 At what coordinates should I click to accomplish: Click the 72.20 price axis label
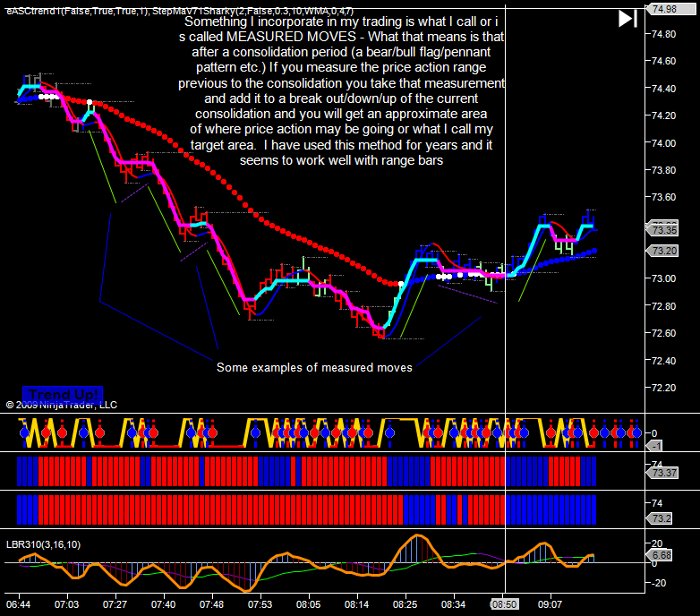[664, 388]
